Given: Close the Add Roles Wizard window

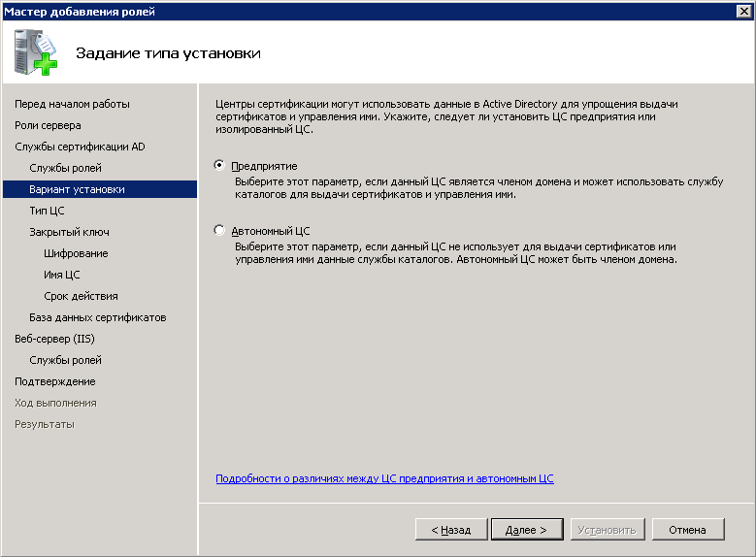Looking at the screenshot, I should [743, 11].
